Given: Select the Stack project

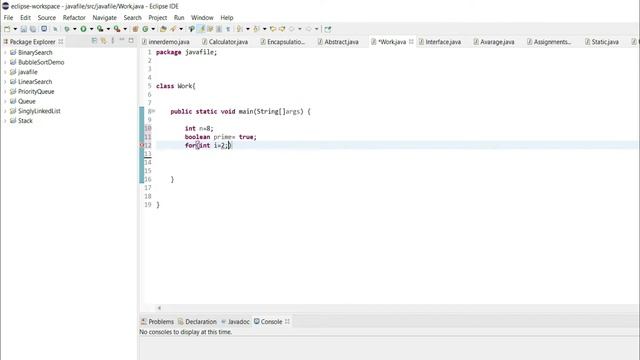Looking at the screenshot, I should click(25, 121).
